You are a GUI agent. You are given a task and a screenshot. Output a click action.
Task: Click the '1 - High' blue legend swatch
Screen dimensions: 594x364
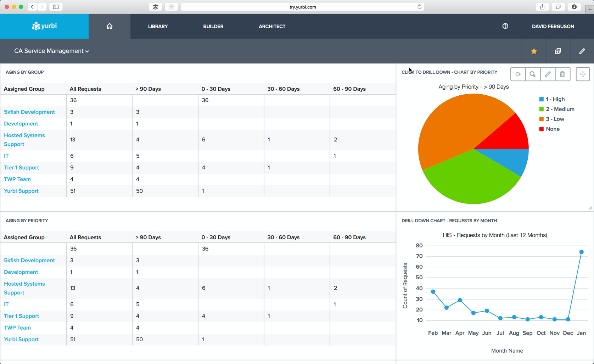(541, 99)
